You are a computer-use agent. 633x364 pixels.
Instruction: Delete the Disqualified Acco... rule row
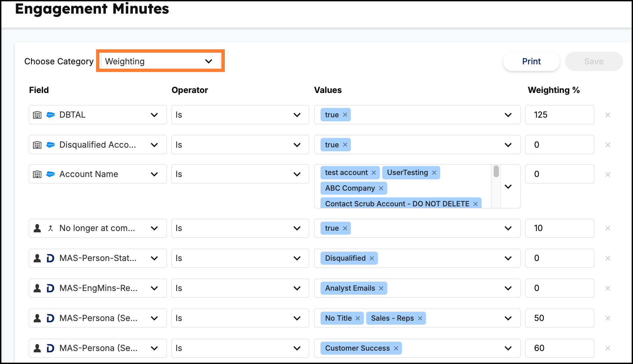click(x=608, y=145)
